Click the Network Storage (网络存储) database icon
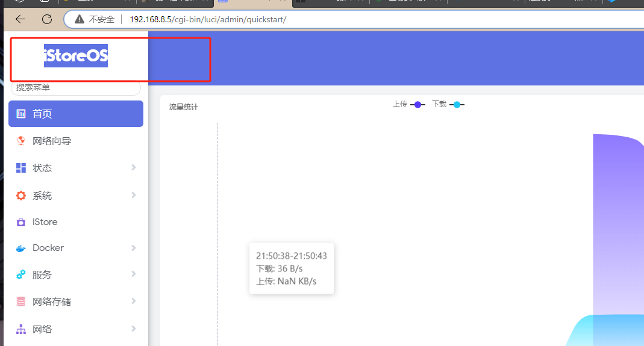Viewport: 644px width, 346px height. pos(21,301)
